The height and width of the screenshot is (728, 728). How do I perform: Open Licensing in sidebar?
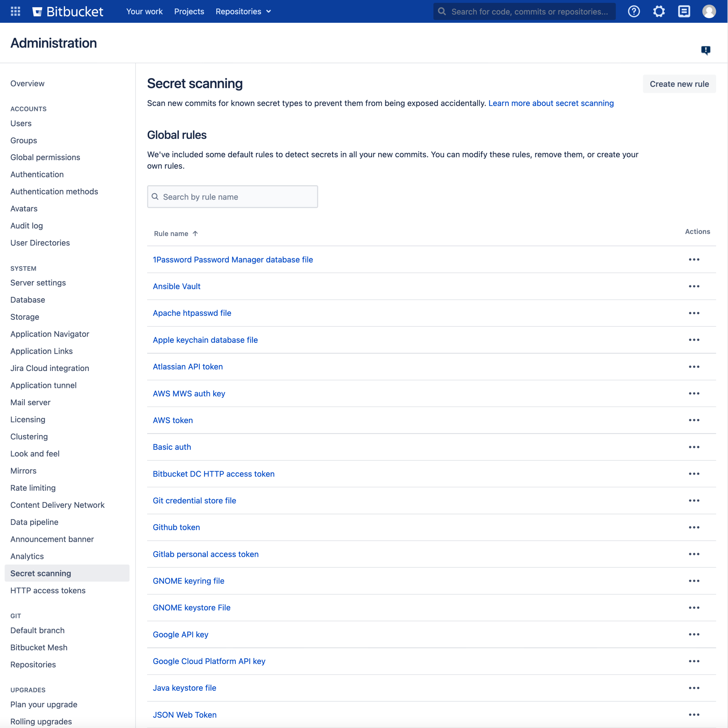tap(28, 420)
